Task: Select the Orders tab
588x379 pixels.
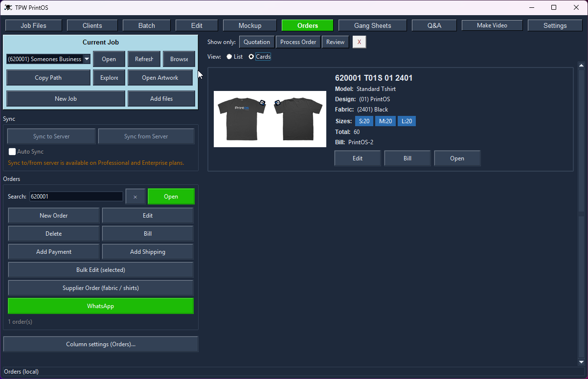Action: (308, 25)
